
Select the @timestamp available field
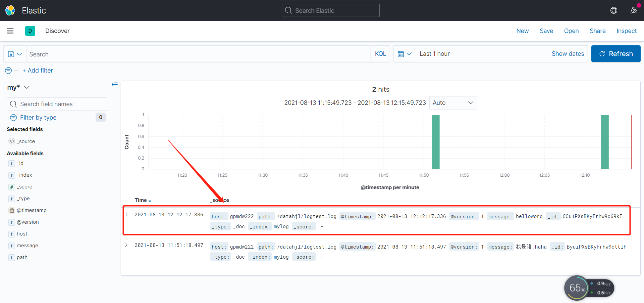point(32,211)
